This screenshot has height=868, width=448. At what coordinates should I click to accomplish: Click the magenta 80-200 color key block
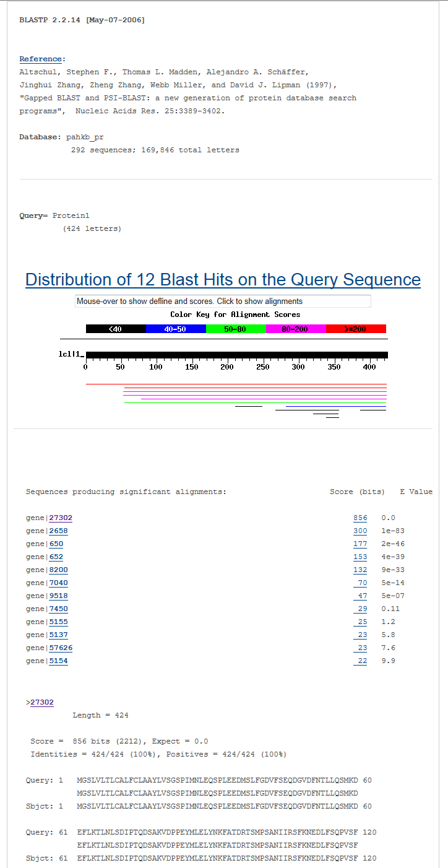[x=295, y=329]
